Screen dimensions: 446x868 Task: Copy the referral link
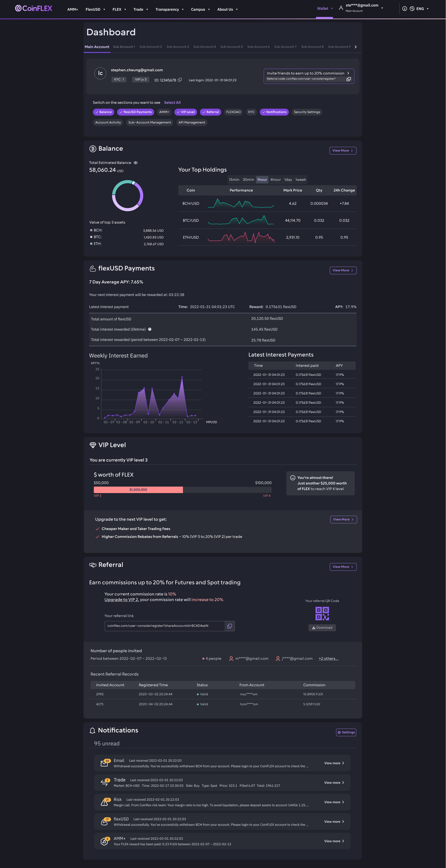[230, 626]
